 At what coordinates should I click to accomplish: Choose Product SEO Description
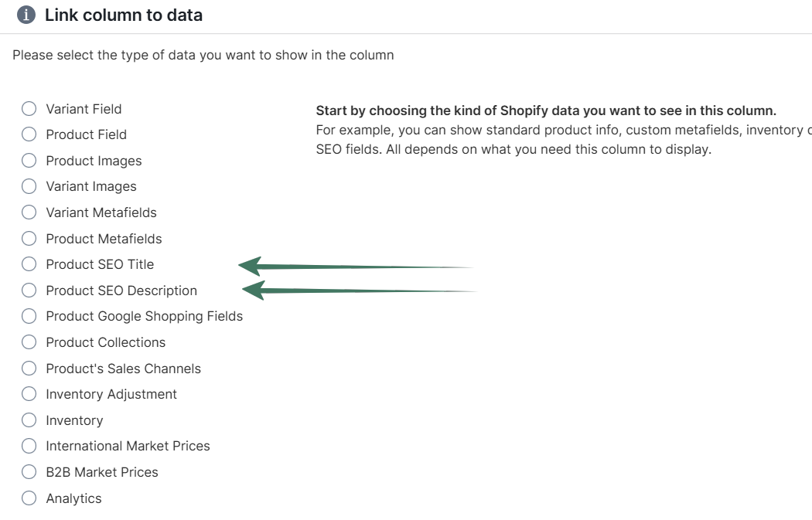point(29,290)
